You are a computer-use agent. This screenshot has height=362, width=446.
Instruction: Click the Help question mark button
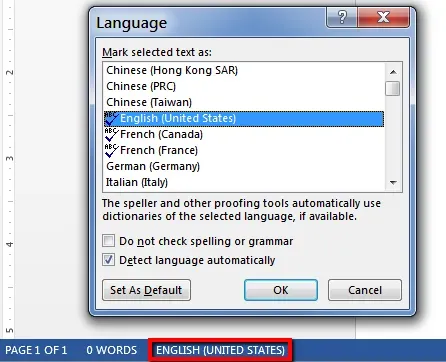(x=342, y=17)
